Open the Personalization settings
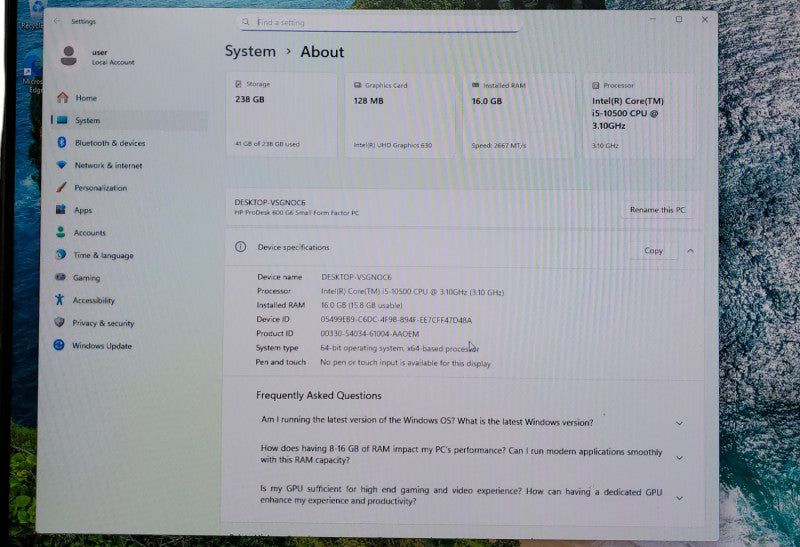The height and width of the screenshot is (547, 800). (x=101, y=188)
